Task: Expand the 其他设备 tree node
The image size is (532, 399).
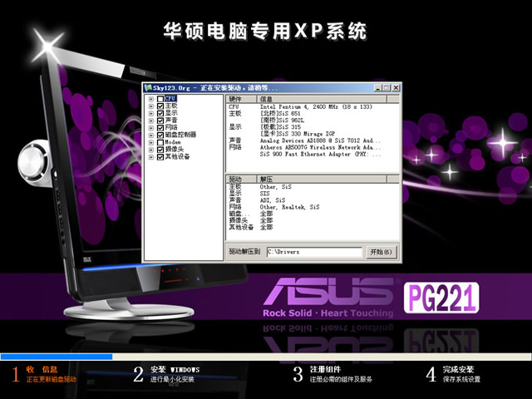Action: (151, 157)
